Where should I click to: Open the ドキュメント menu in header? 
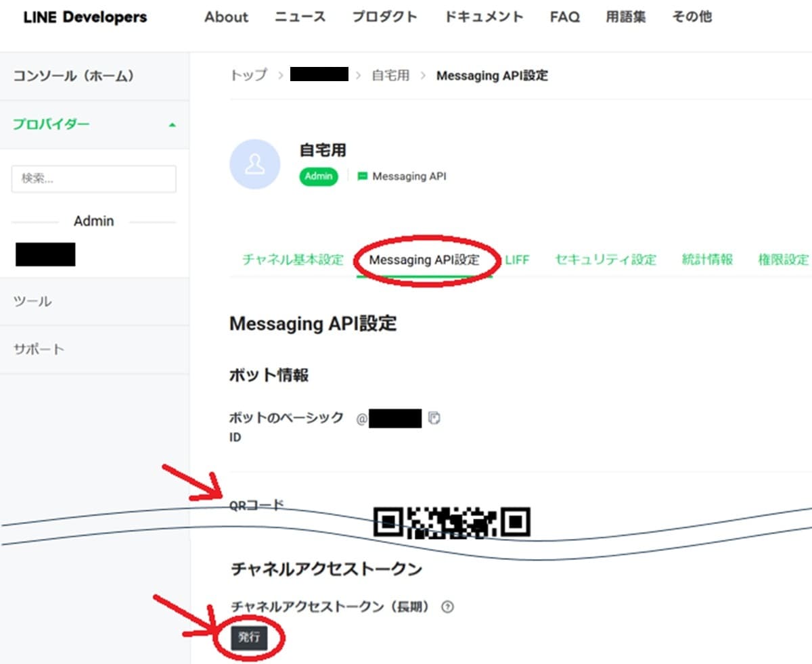coord(483,18)
